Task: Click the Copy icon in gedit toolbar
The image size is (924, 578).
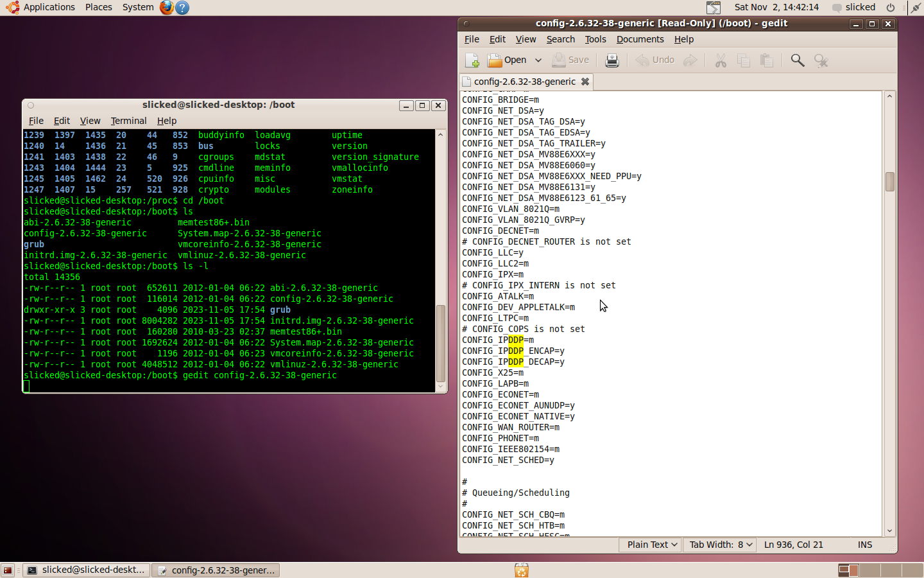Action: [x=744, y=60]
